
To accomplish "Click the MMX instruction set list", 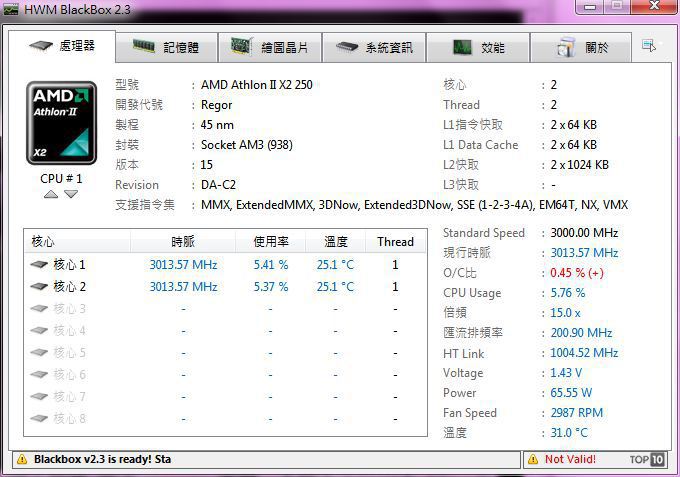I will [x=415, y=205].
